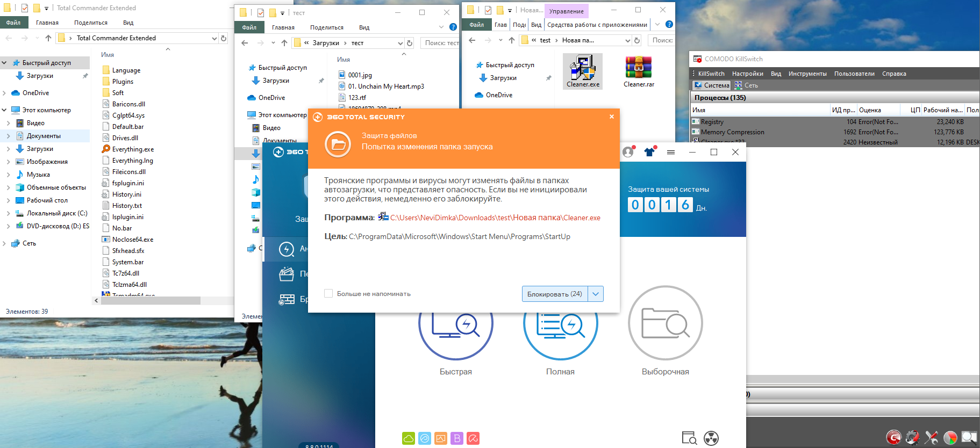Open the Sandbox icon in 360 sidebar

point(287,274)
